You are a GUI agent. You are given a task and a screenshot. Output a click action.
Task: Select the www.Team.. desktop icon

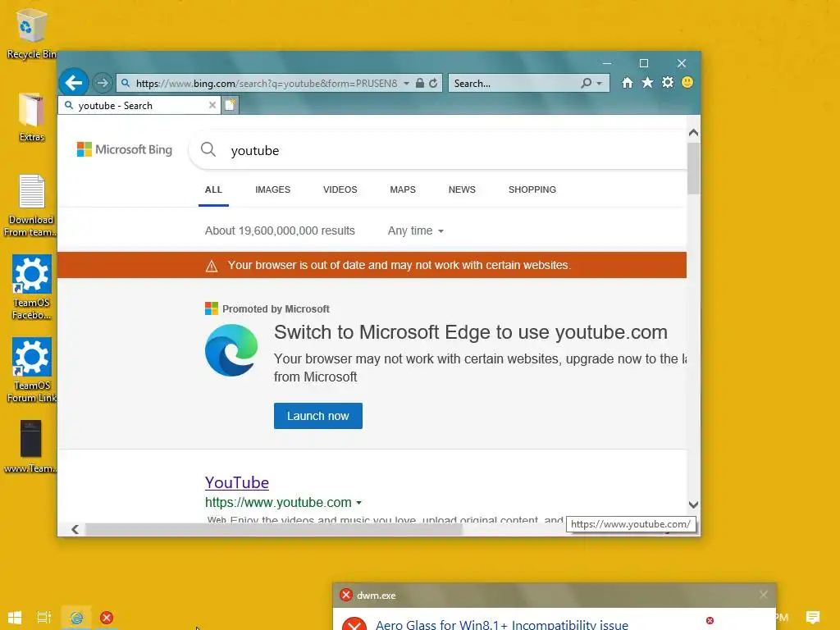[x=30, y=446]
